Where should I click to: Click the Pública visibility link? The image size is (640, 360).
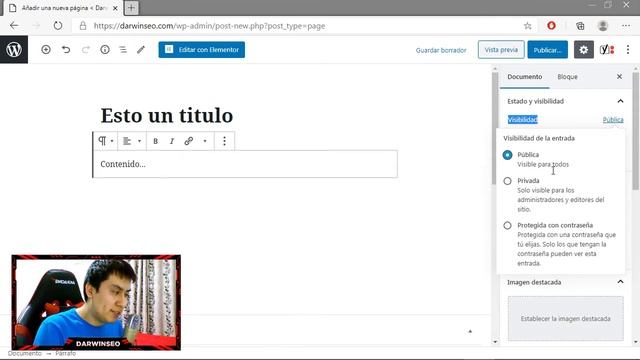[x=613, y=120]
